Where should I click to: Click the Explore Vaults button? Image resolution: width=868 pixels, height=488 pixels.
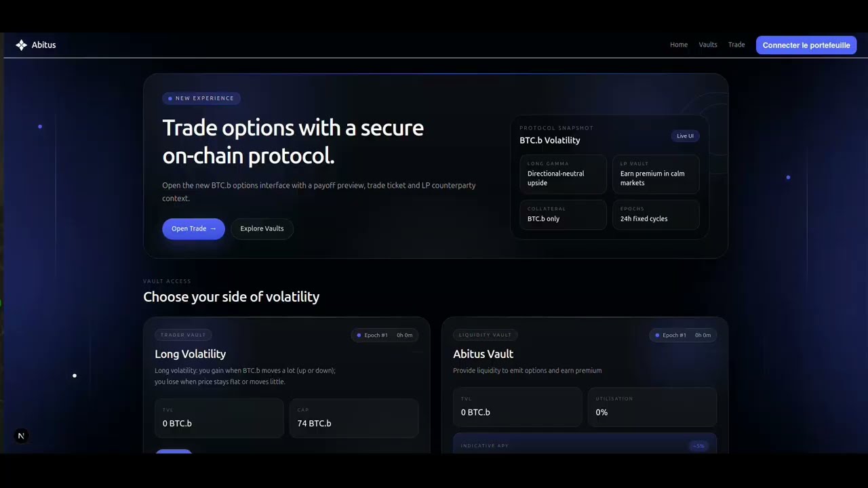[262, 228]
